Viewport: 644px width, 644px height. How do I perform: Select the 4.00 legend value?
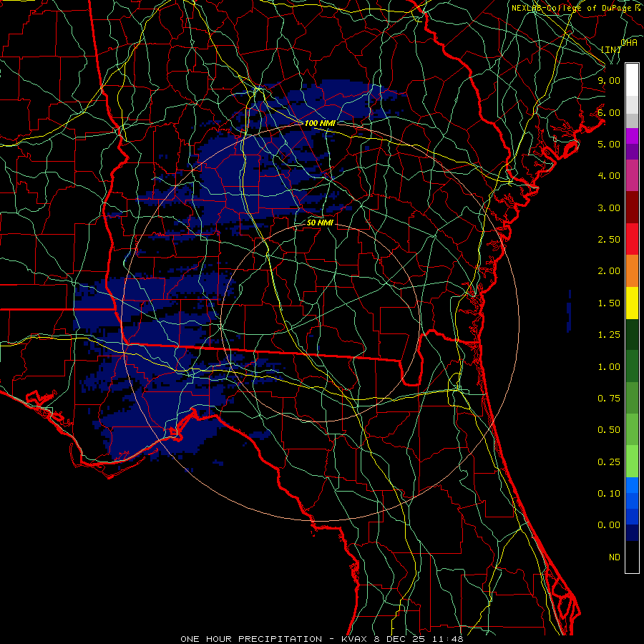point(609,176)
